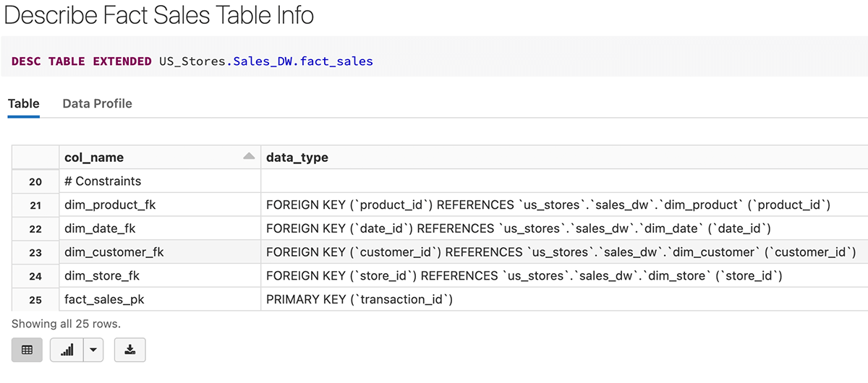Download the results with download icon
Image resolution: width=868 pixels, height=383 pixels.
129,350
